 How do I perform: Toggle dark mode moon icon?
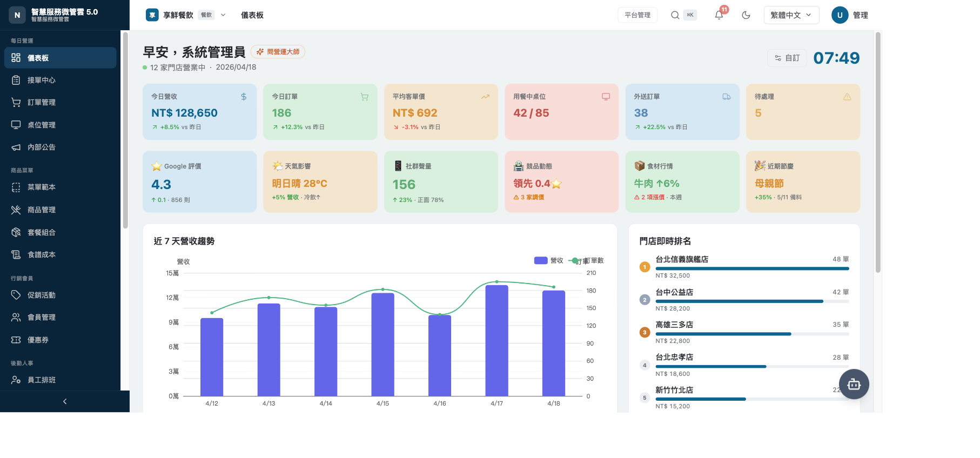click(746, 15)
